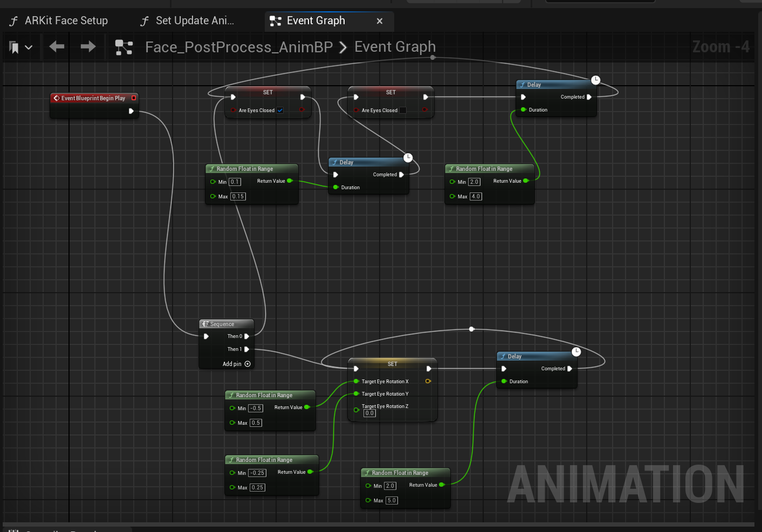Select the reroute node below the Event Graph breadcrumb
The image size is (762, 532).
coord(433,58)
